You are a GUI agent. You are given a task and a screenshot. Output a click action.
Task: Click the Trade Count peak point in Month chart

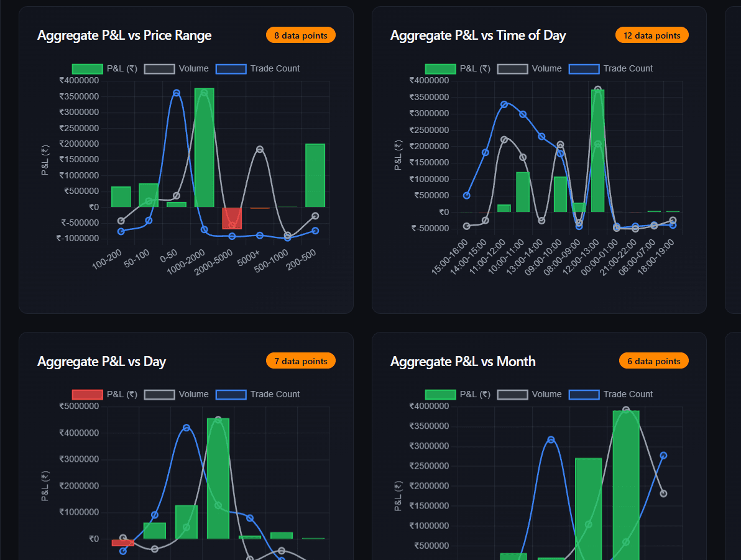tap(552, 439)
